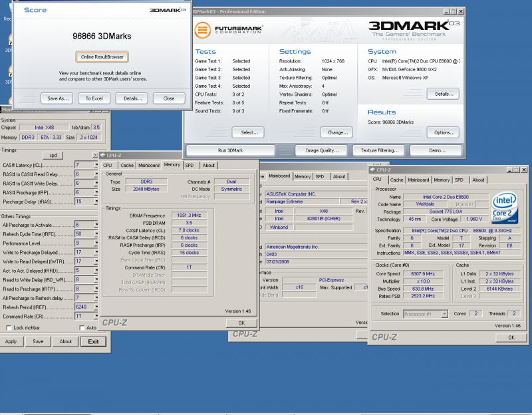Click Change under Settings section
532x415 pixels.
336,132
